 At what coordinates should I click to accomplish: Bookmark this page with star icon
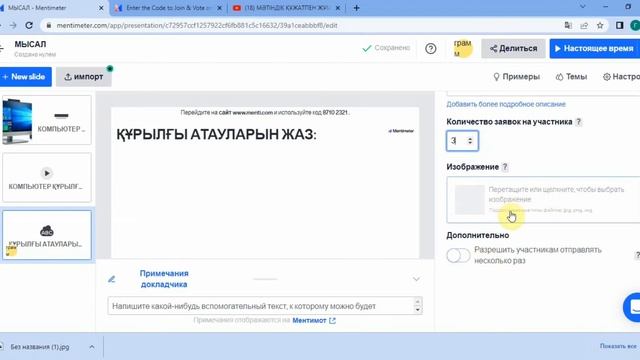600,25
